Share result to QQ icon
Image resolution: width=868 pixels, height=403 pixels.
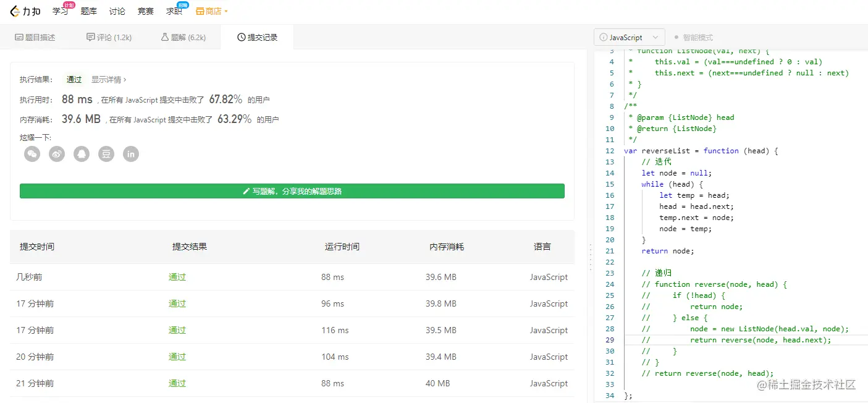tap(82, 154)
